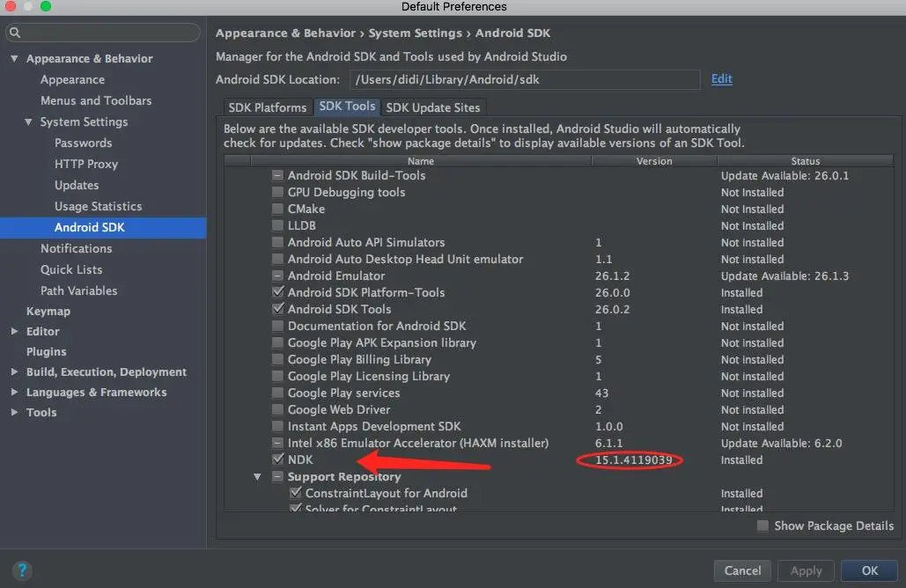This screenshot has width=906, height=588.
Task: Toggle the NDK checkbox
Action: tap(278, 459)
